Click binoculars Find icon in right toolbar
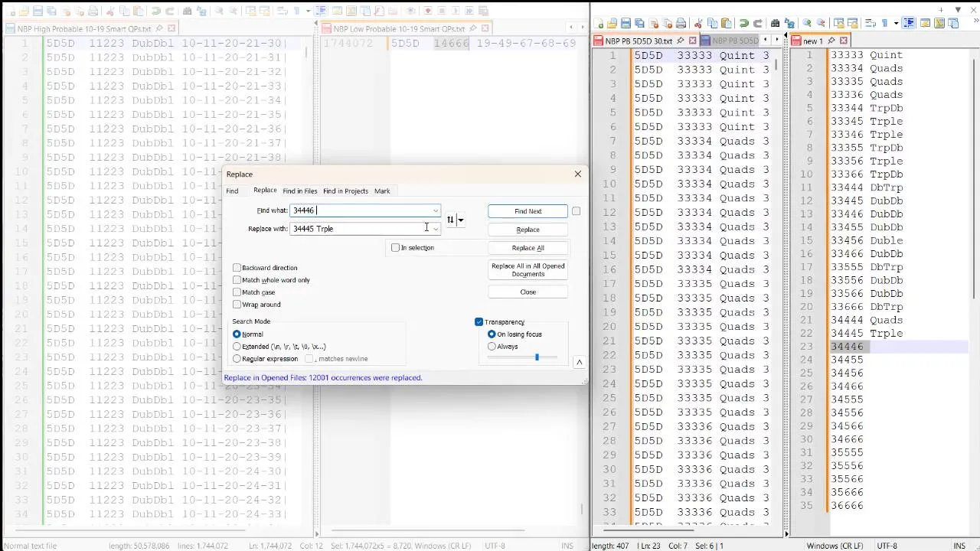 [x=776, y=23]
